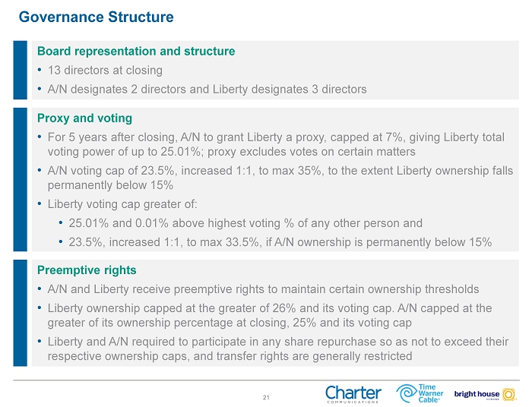Select the "Liberty ownership capped" bullet text
This screenshot has height=407, width=532.
point(269,315)
